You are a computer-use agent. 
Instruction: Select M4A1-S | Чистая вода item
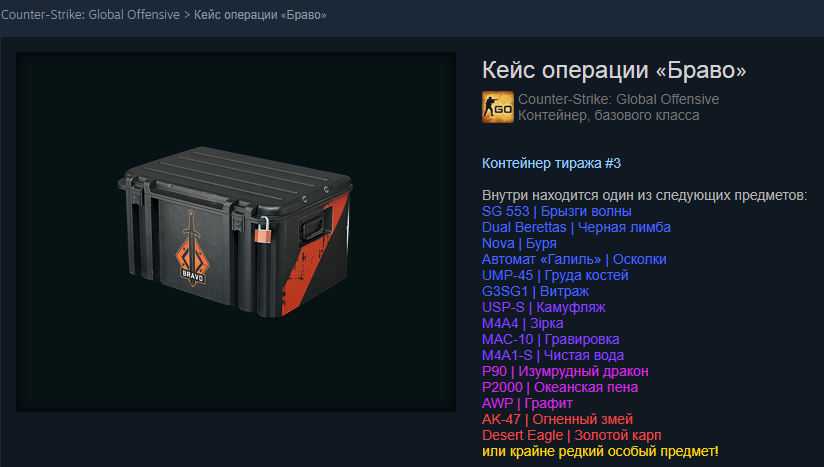(x=553, y=356)
